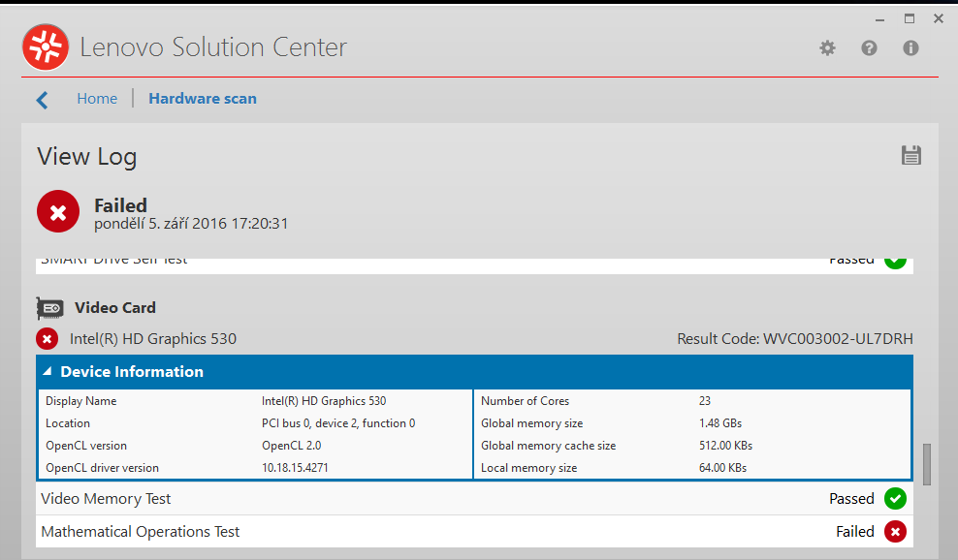Click the Number of Cores value 23

pyautogui.click(x=705, y=400)
